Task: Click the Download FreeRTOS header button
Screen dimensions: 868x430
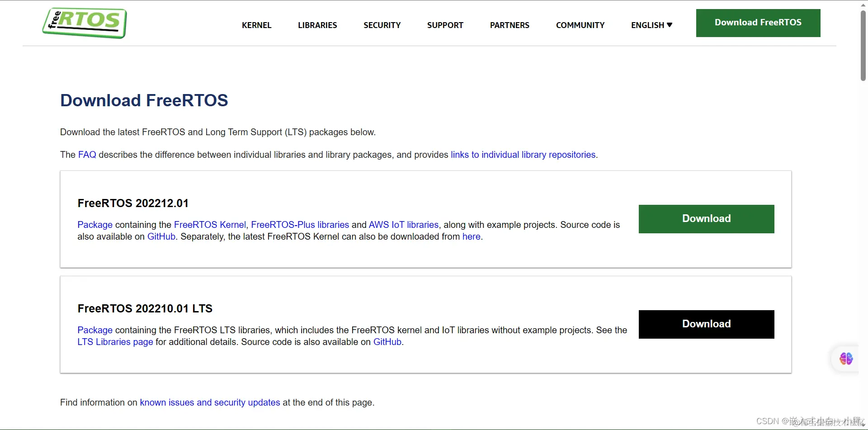Action: [x=758, y=23]
